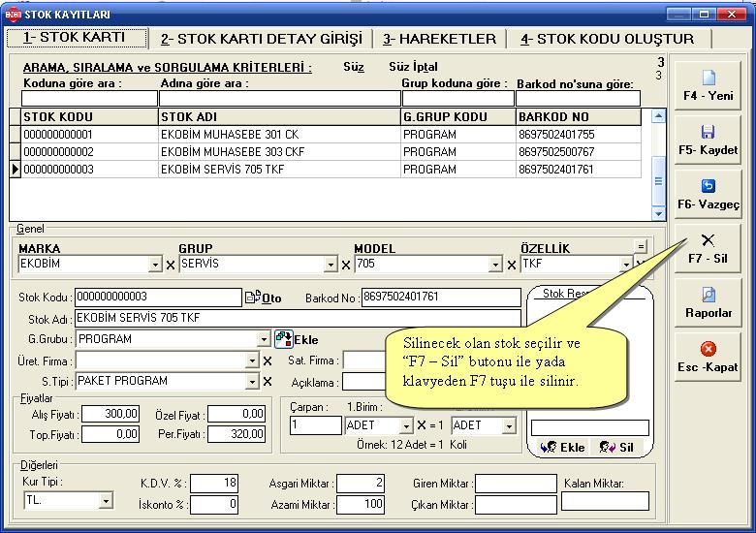The height and width of the screenshot is (533, 756).
Task: Click Per.Fiyatı field showing 320,00
Action: click(236, 434)
